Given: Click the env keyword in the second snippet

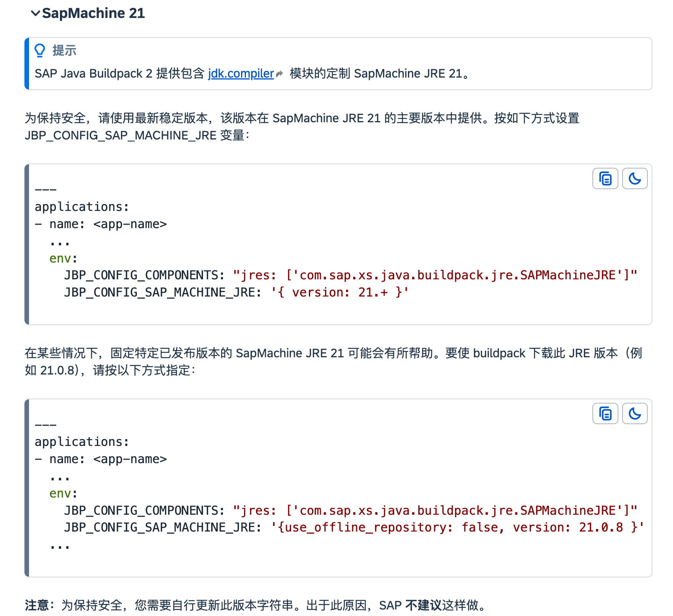Looking at the screenshot, I should click(x=62, y=493).
